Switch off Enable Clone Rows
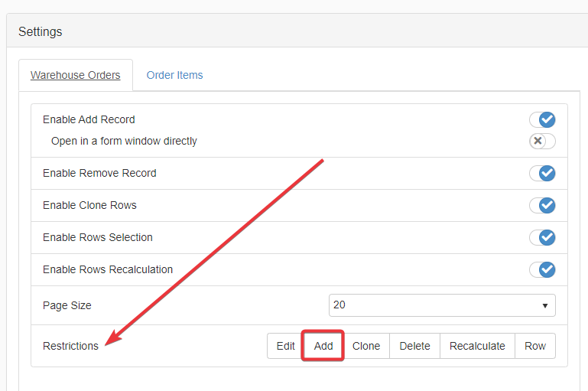588x391 pixels. pyautogui.click(x=542, y=206)
